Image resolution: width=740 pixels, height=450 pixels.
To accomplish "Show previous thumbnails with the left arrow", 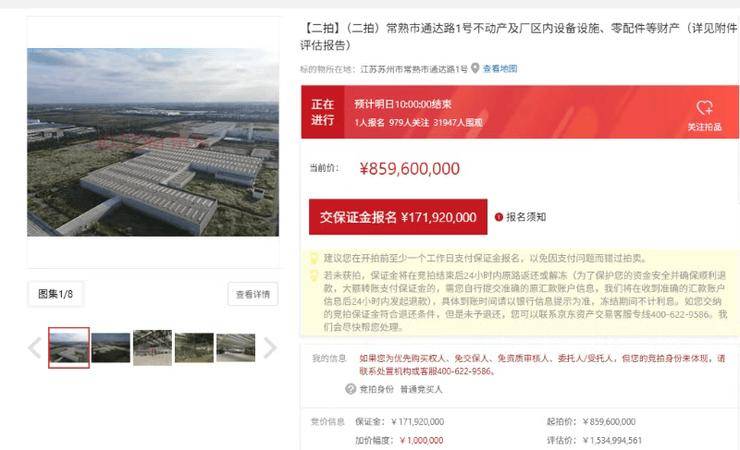I will tap(35, 348).
